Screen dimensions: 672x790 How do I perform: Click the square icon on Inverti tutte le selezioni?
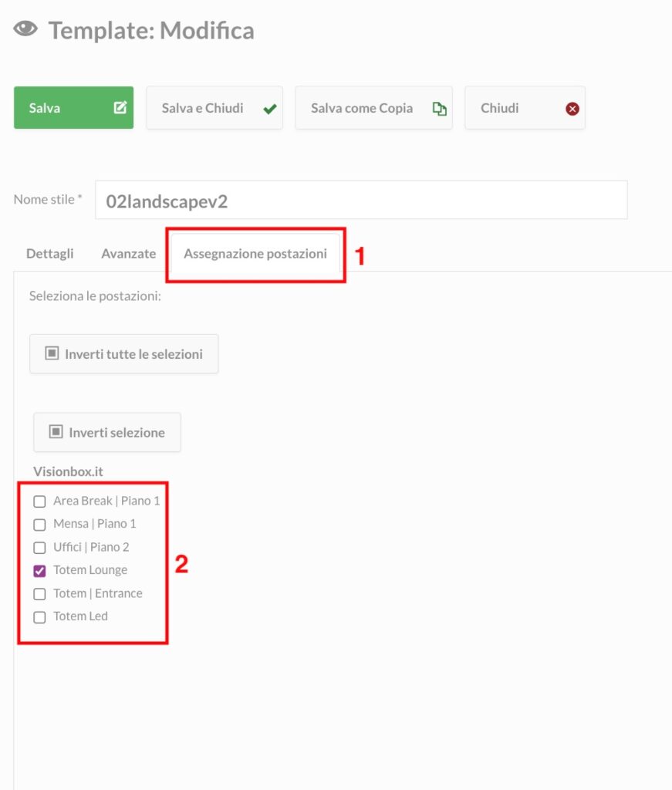(52, 353)
